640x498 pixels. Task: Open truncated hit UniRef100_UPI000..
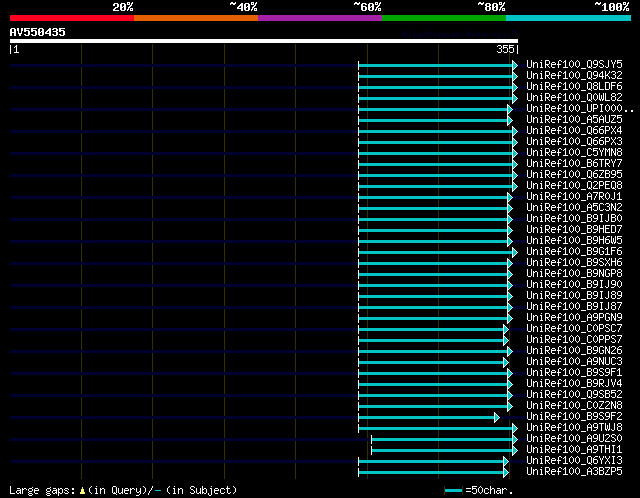click(x=580, y=109)
